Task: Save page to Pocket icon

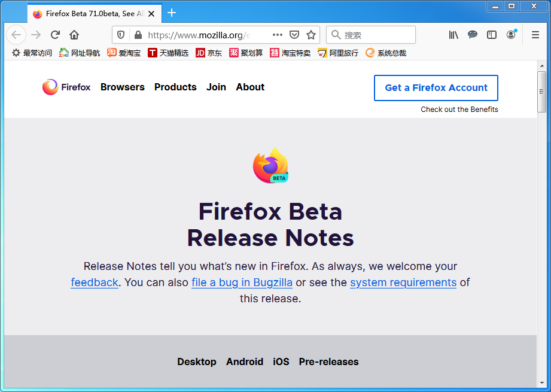Action: click(294, 35)
